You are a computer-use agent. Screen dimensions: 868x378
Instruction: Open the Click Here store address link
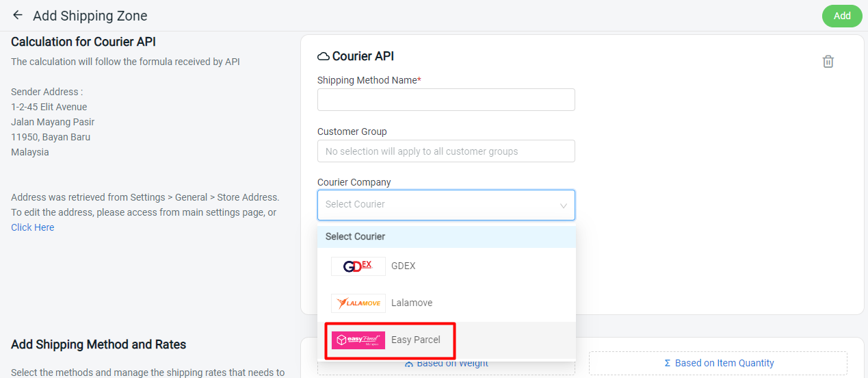coord(33,227)
